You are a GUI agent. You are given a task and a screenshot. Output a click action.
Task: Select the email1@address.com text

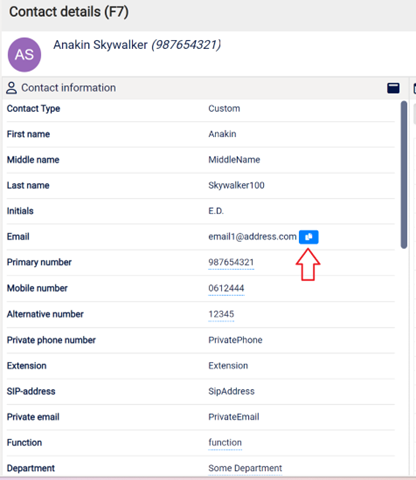252,237
